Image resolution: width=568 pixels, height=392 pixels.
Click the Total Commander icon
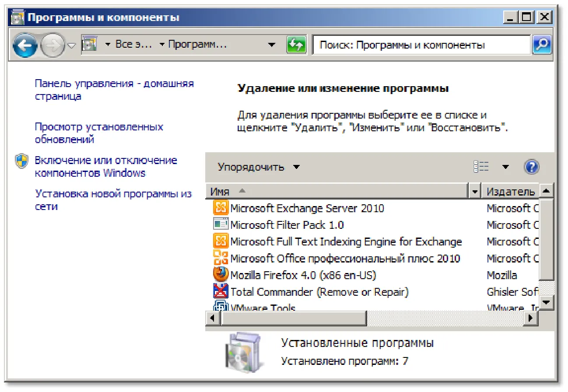click(221, 291)
